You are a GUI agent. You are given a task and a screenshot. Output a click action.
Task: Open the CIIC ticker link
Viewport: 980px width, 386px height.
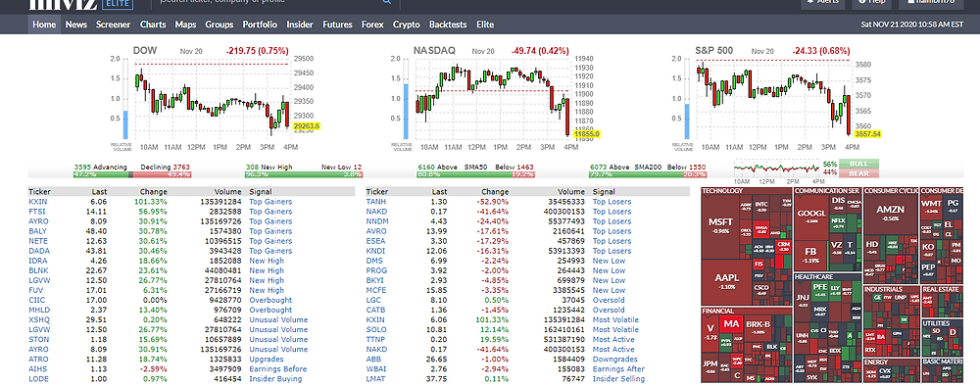pos(36,300)
